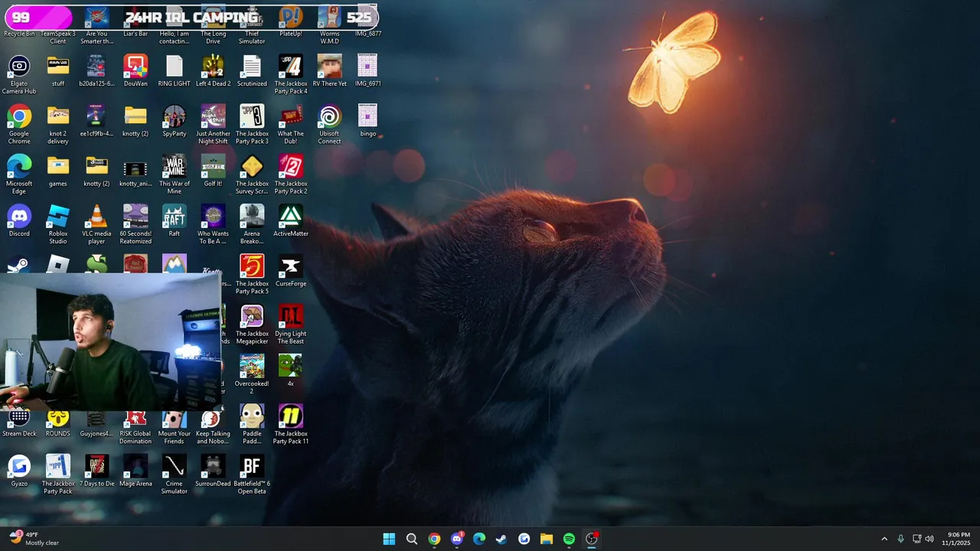Launch Roblox Studio from the desktop
The image size is (980, 551).
(x=58, y=224)
